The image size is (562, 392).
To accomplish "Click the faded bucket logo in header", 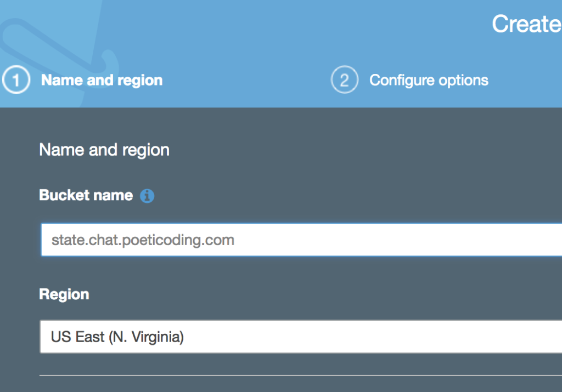I will pyautogui.click(x=59, y=54).
